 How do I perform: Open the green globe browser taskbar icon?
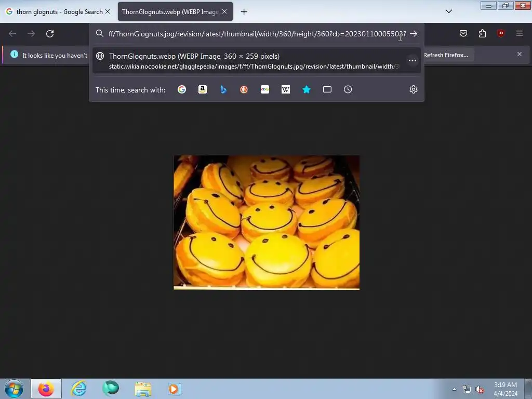click(111, 389)
